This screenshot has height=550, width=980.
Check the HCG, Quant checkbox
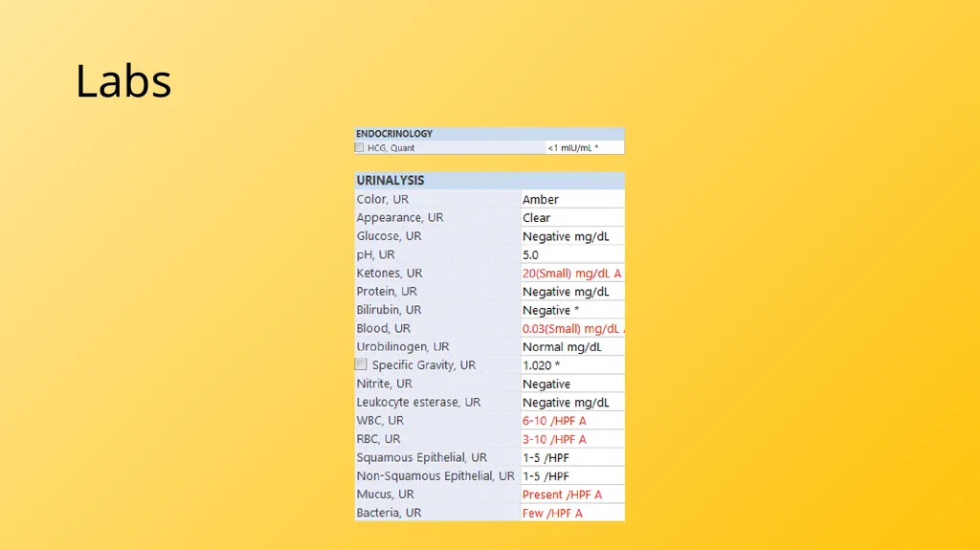360,147
